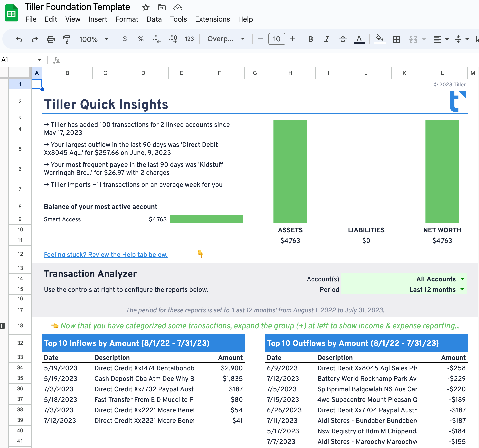This screenshot has height=448, width=479.
Task: Click the -$184 Nsw Registry amount cell
Action: (x=457, y=431)
